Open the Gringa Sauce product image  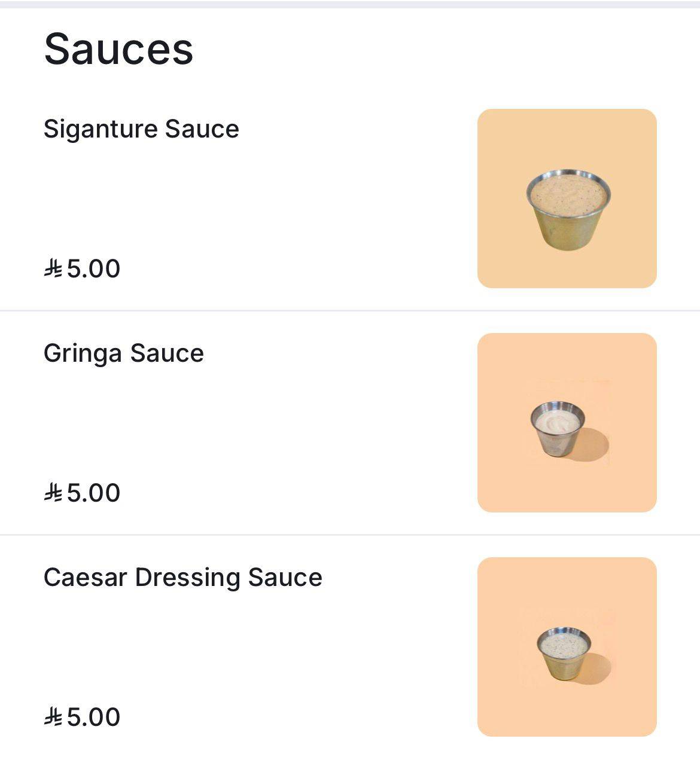tap(567, 423)
